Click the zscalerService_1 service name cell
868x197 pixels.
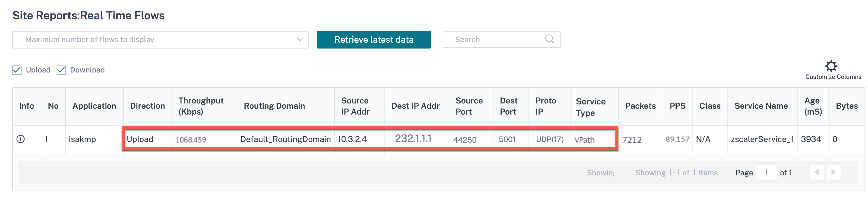(x=762, y=139)
